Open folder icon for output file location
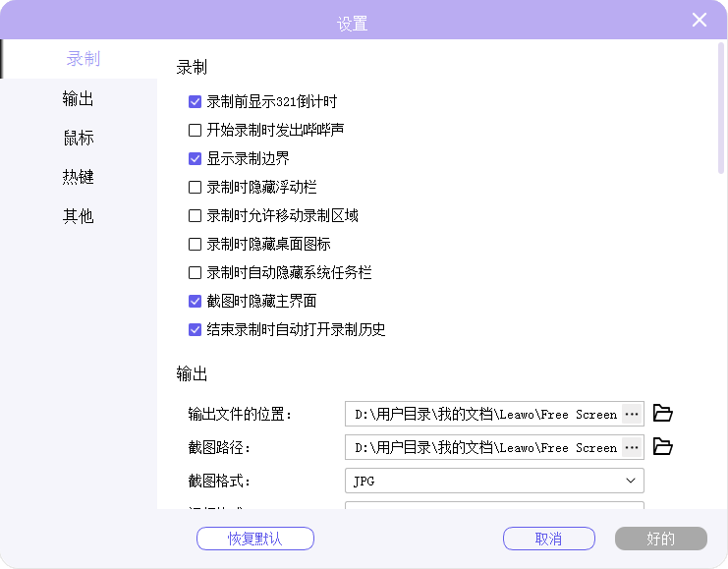This screenshot has width=728, height=569. (663, 414)
